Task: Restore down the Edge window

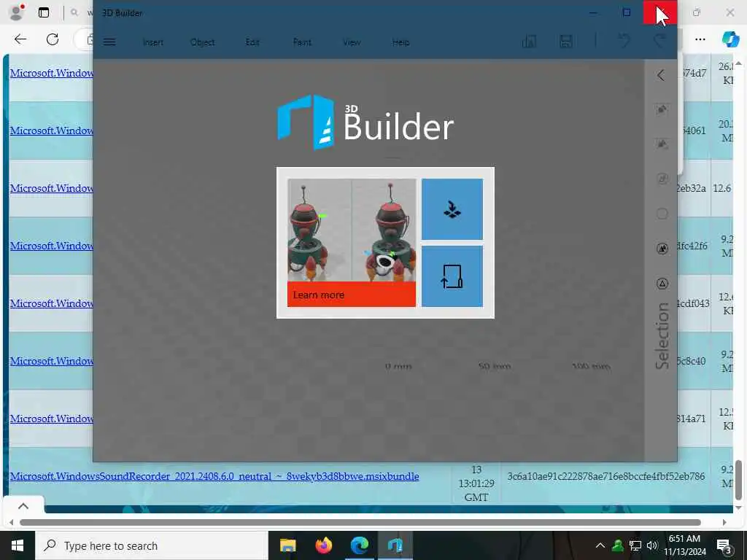Action: pos(697,13)
